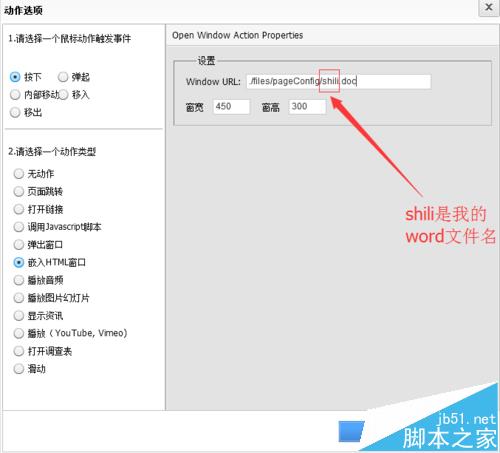Select the 滑动 action type

(x=19, y=369)
